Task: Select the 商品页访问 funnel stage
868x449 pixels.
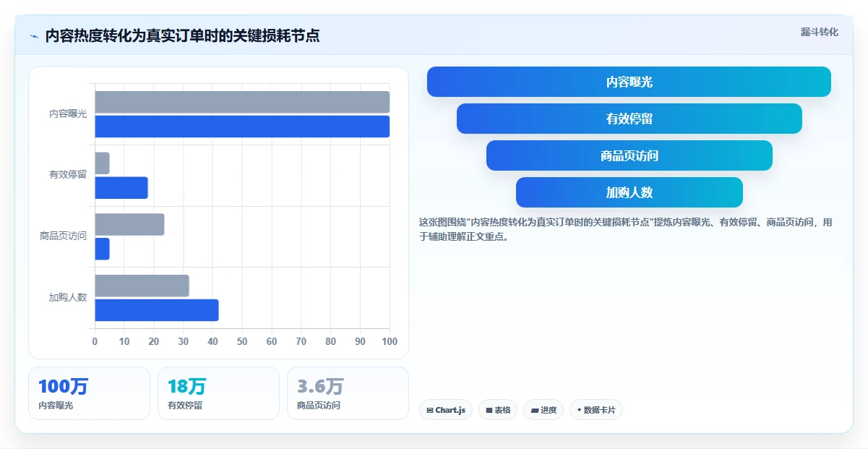Action: tap(629, 155)
